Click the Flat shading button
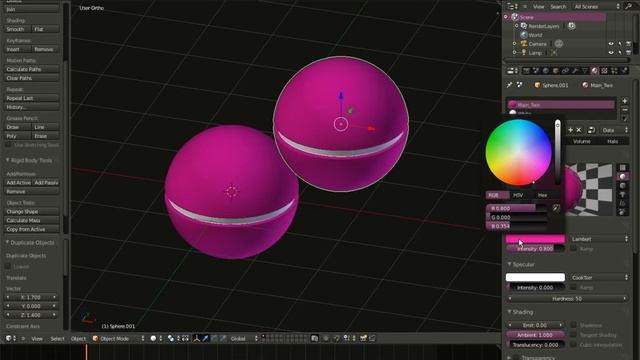The width and height of the screenshot is (640, 360). pyautogui.click(x=45, y=29)
